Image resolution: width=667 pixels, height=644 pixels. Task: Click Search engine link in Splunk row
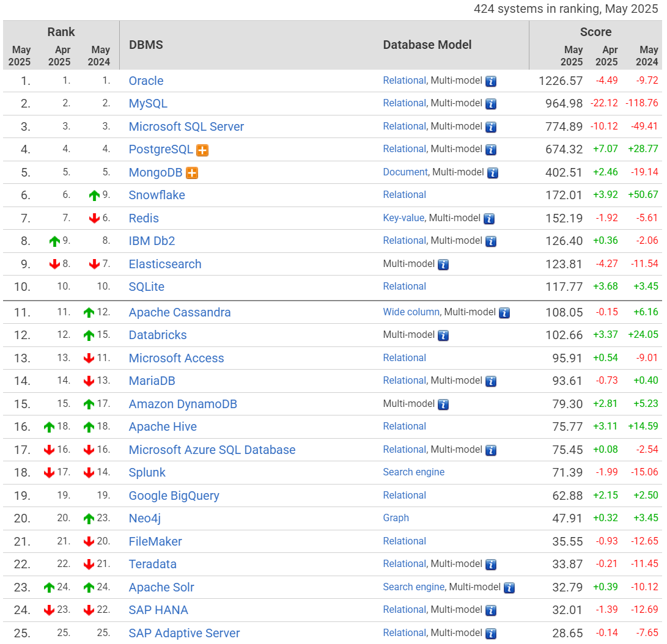(413, 472)
